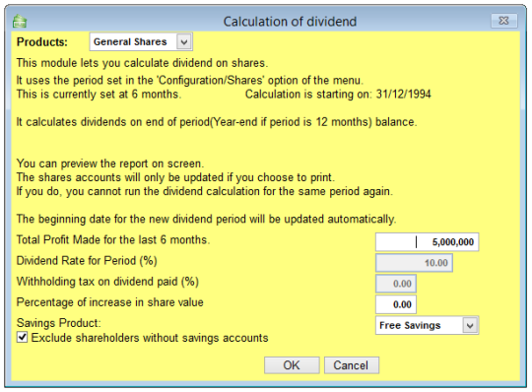Screen dimensions: 532x392
Task: Open the Savings Product dropdown Free Savings
Action: pos(427,325)
